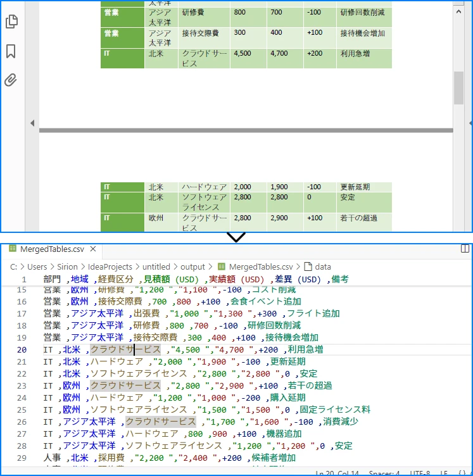Click the header text 見積額 (USD)
This screenshot has height=476, width=473.
(x=171, y=279)
